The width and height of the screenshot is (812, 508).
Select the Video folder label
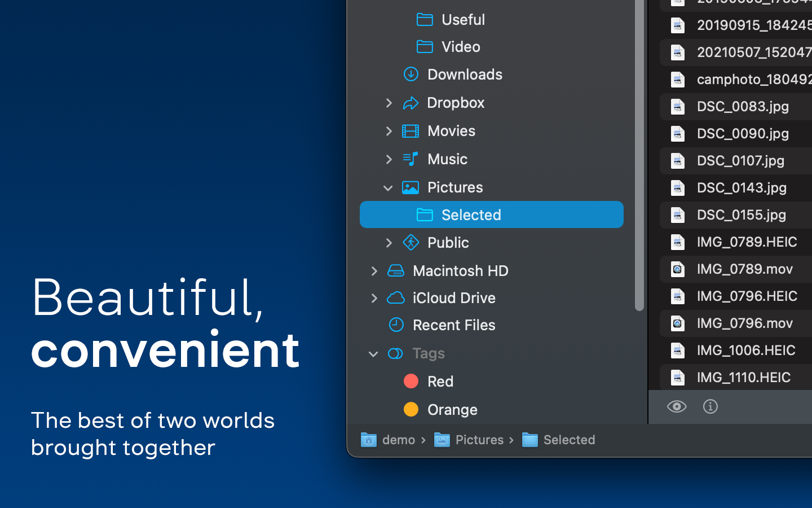pyautogui.click(x=461, y=46)
